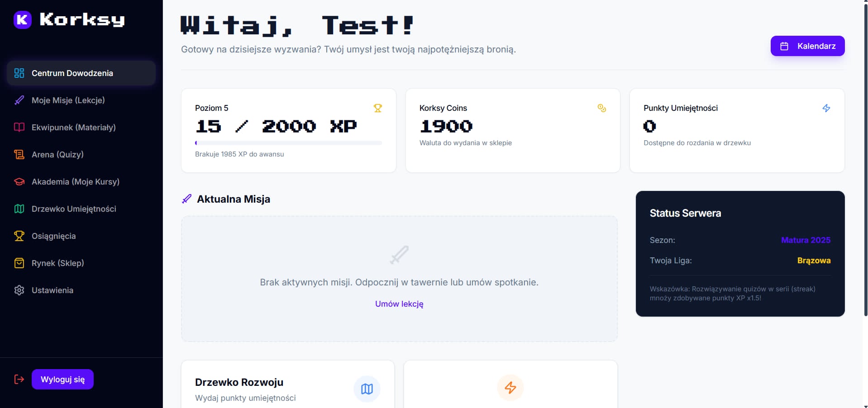Screen dimensions: 868x408
Task: Click the 15 / 2000 XP value
Action: (276, 126)
